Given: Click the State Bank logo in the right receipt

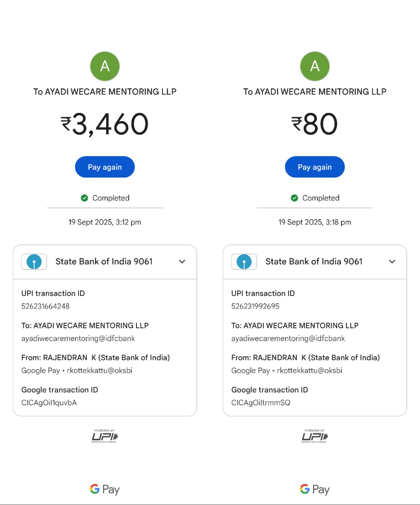Looking at the screenshot, I should (x=244, y=262).
